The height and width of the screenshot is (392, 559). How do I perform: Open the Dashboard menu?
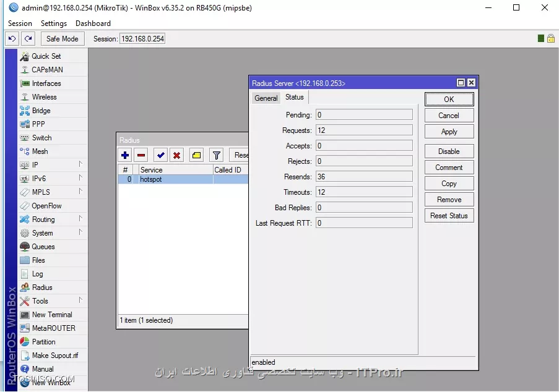(x=93, y=23)
